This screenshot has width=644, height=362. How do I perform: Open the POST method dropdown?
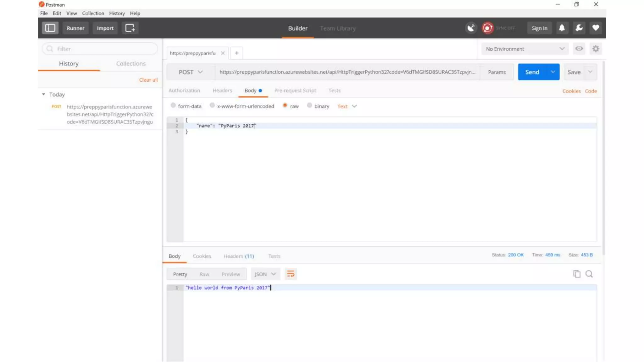click(x=191, y=72)
